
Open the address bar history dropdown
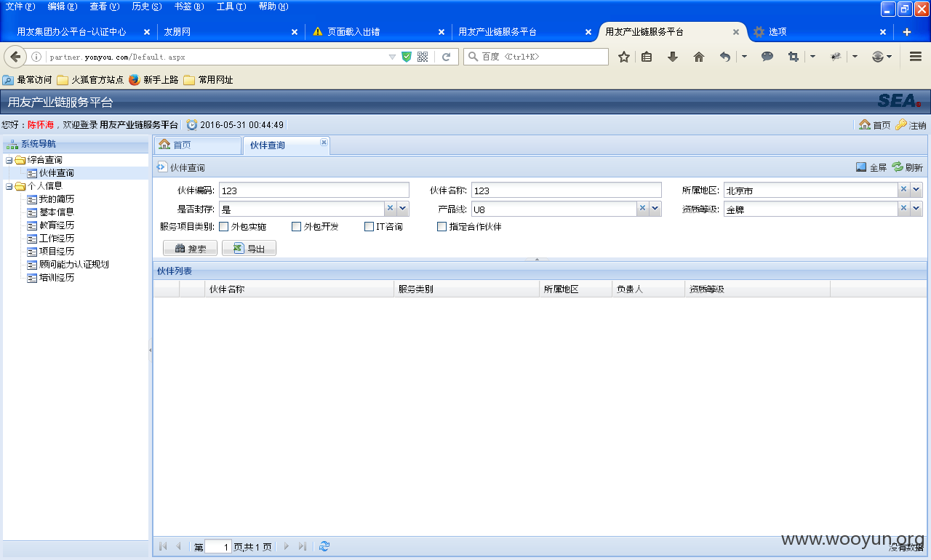[393, 57]
